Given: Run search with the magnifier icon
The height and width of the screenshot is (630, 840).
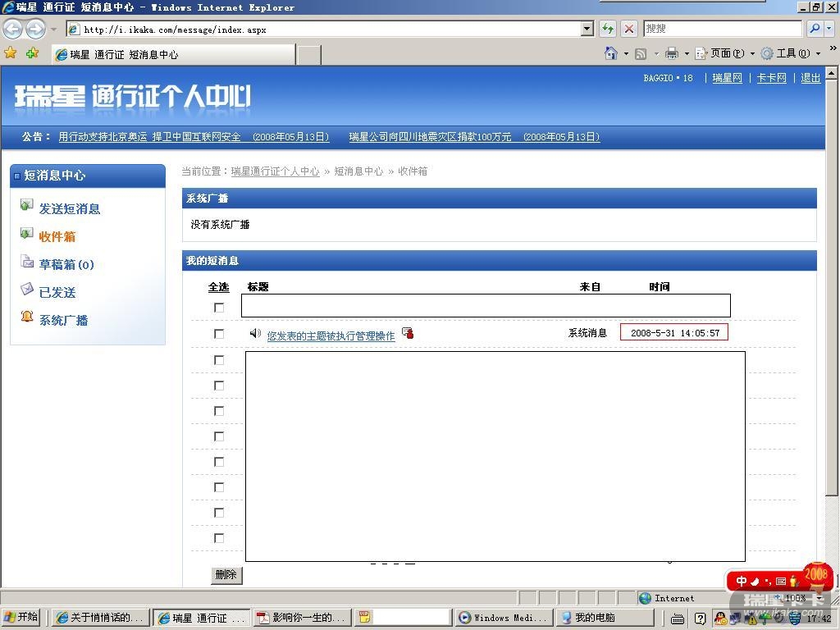Looking at the screenshot, I should 815,29.
